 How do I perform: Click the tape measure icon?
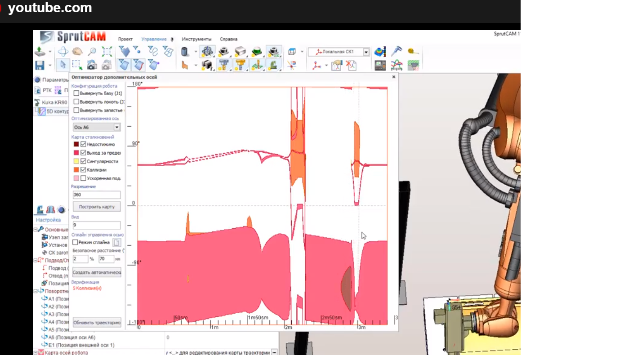(413, 51)
